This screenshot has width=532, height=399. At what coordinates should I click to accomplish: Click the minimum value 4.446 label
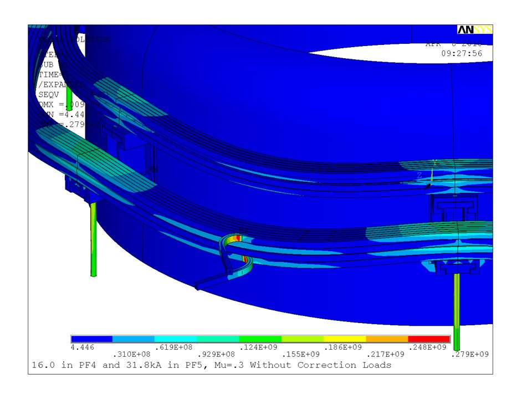point(83,347)
